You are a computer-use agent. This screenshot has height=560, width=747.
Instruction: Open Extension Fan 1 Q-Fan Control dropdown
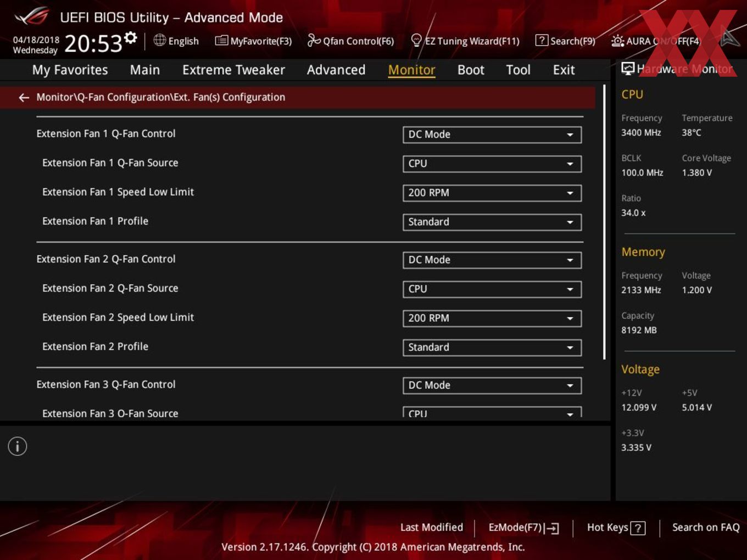pos(492,135)
